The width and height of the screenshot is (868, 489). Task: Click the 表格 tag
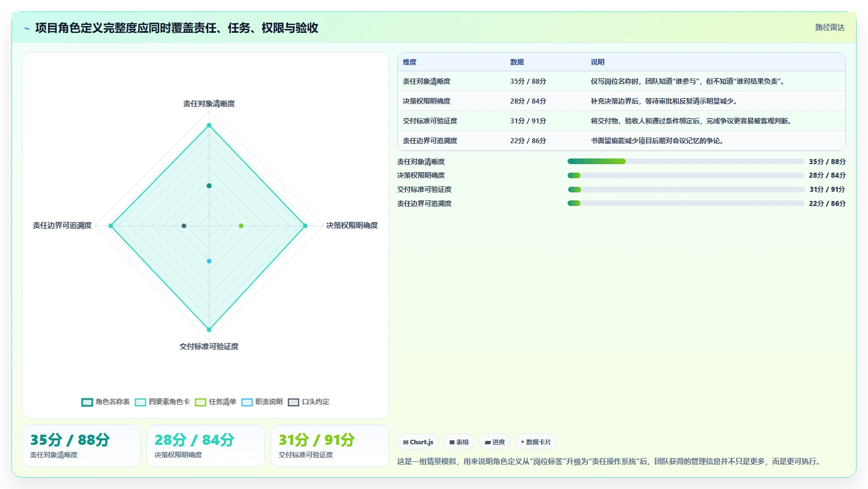pos(459,442)
